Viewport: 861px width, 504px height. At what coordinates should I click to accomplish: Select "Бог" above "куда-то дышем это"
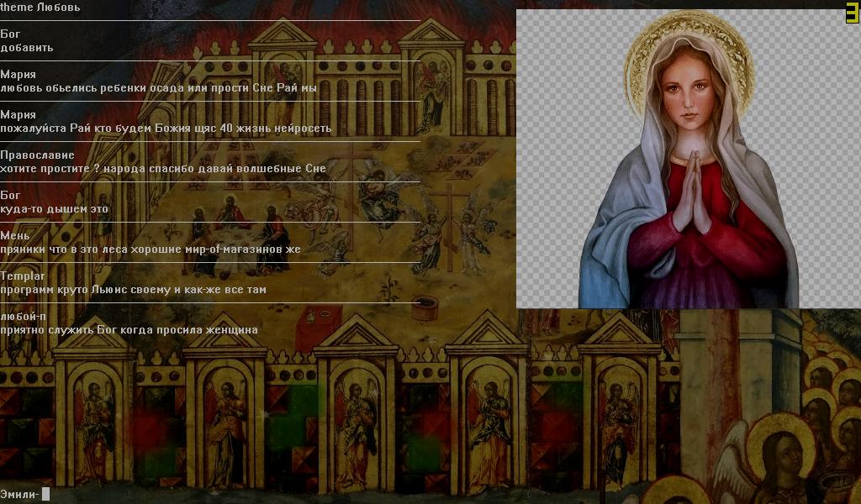click(x=10, y=195)
